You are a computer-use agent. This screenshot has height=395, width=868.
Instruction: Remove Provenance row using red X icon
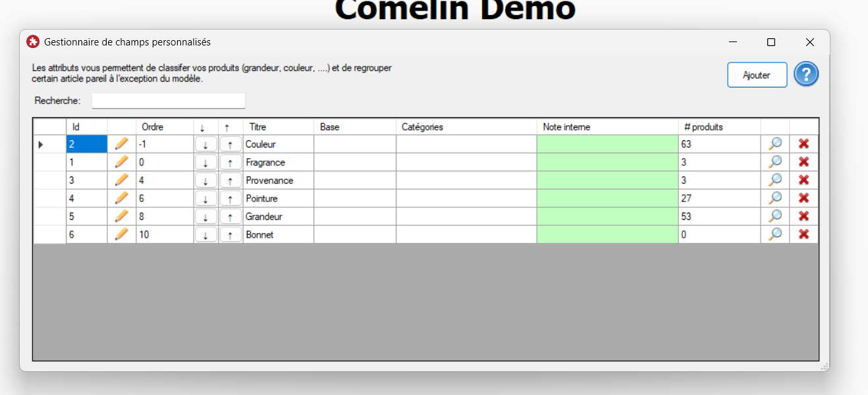pos(803,180)
